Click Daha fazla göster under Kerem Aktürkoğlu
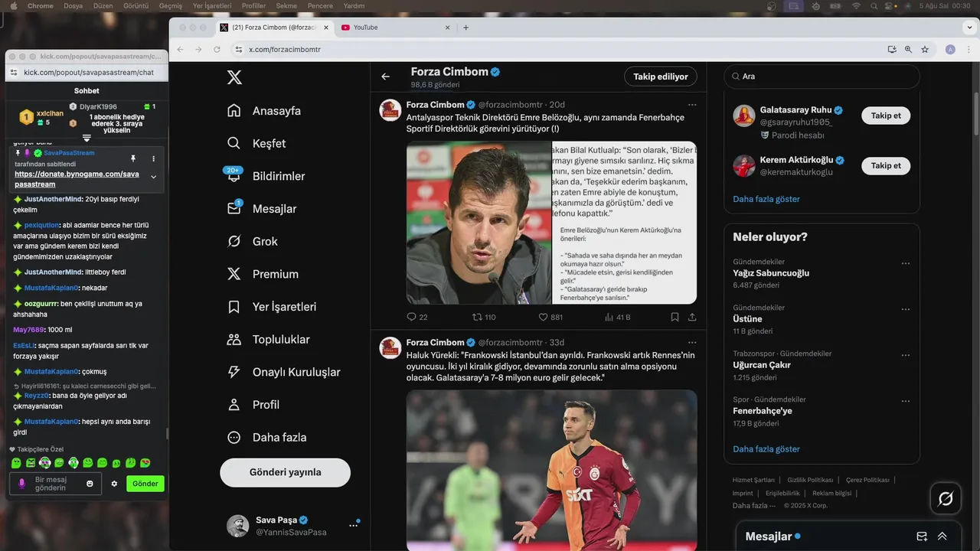980x551 pixels. [766, 199]
